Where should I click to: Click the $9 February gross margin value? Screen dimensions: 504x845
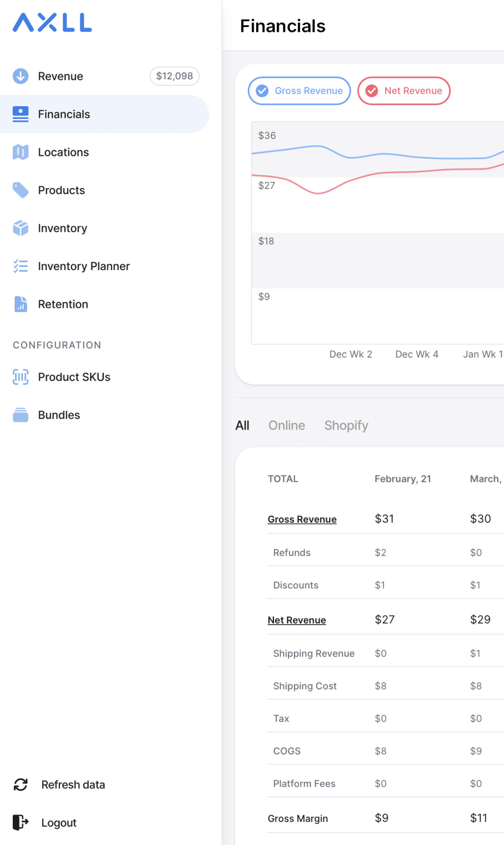(382, 818)
